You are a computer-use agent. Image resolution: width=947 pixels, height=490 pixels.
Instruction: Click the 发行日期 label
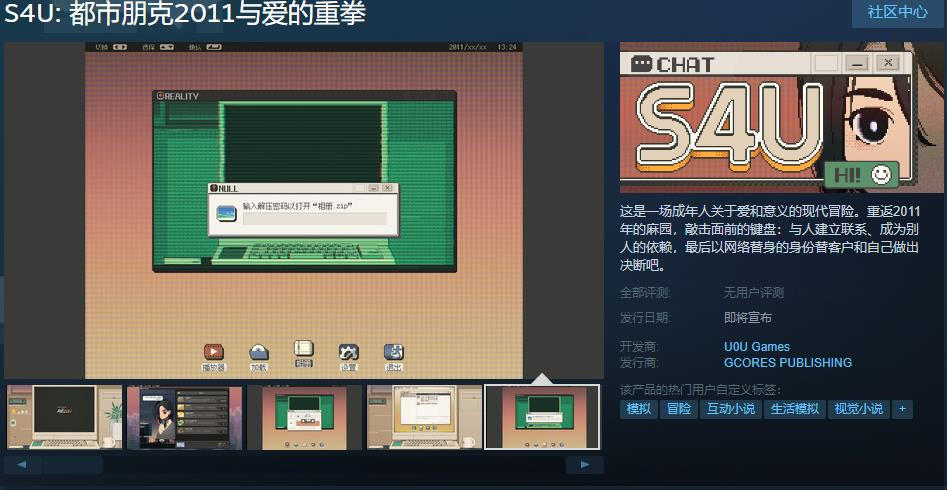coord(645,318)
